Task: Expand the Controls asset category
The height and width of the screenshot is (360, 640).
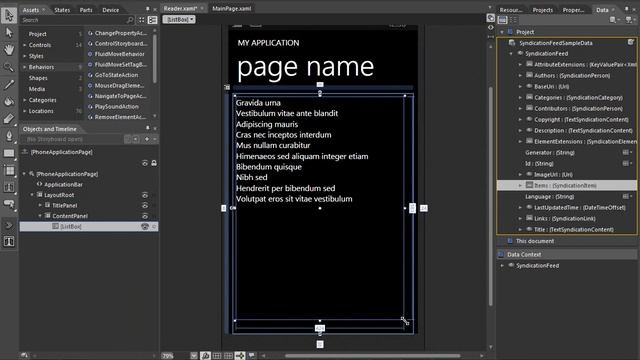Action: 25,45
